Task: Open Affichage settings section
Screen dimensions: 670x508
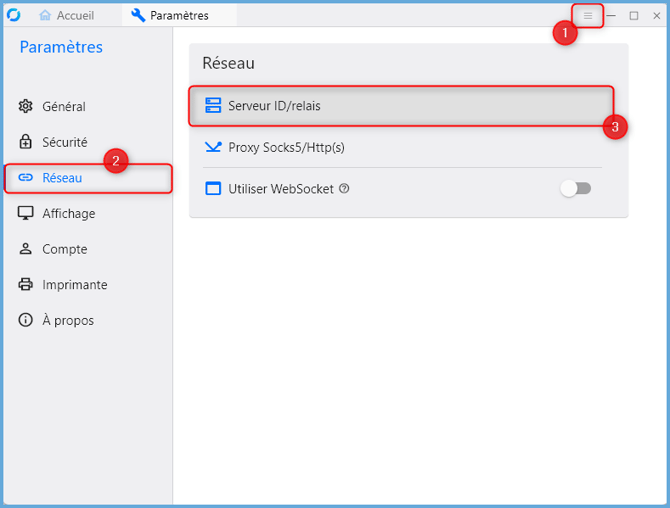Action: pos(88,213)
